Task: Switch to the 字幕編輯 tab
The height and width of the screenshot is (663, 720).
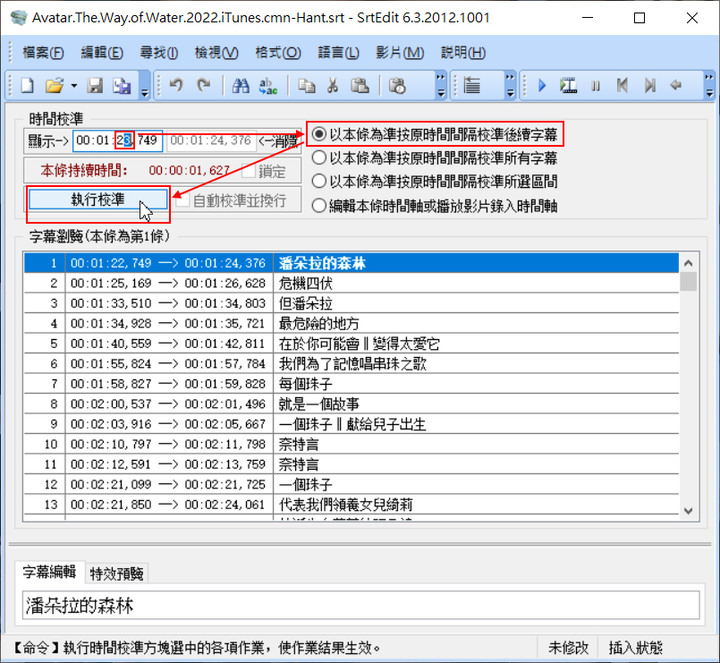Action: pos(50,572)
